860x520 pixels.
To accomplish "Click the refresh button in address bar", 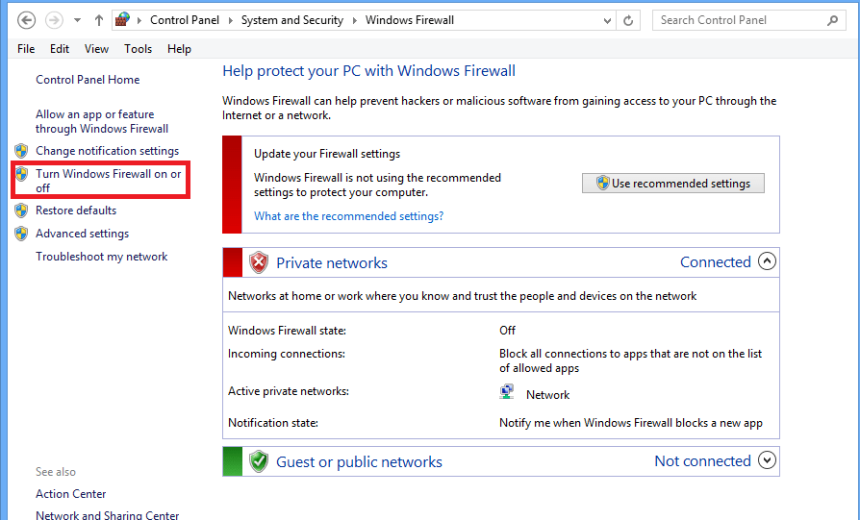I will (x=628, y=20).
